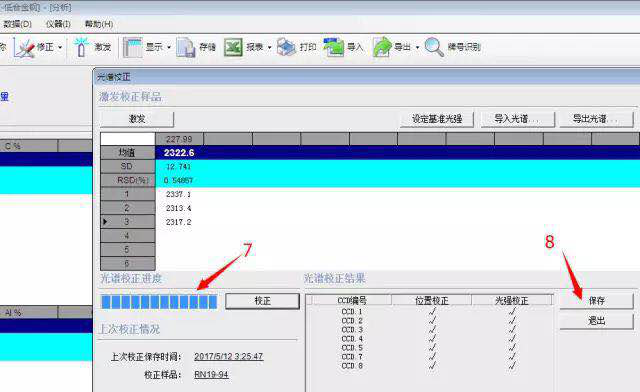
Task: Click the 激发 excitation spark icon
Action: click(x=81, y=47)
